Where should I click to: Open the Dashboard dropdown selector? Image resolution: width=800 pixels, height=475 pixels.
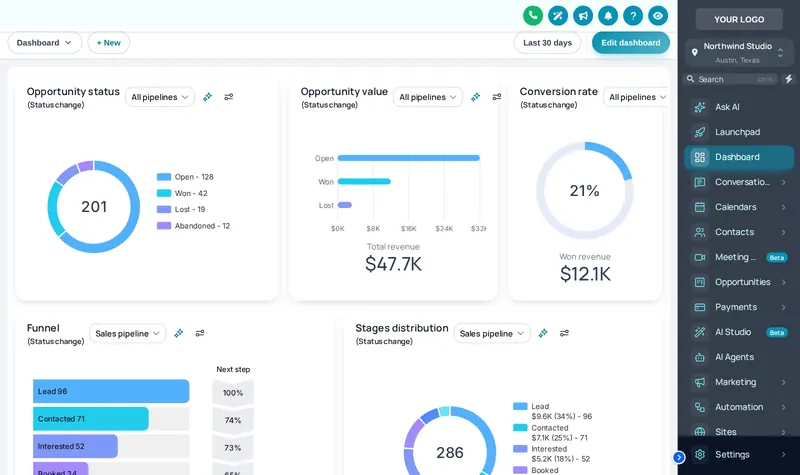point(44,43)
